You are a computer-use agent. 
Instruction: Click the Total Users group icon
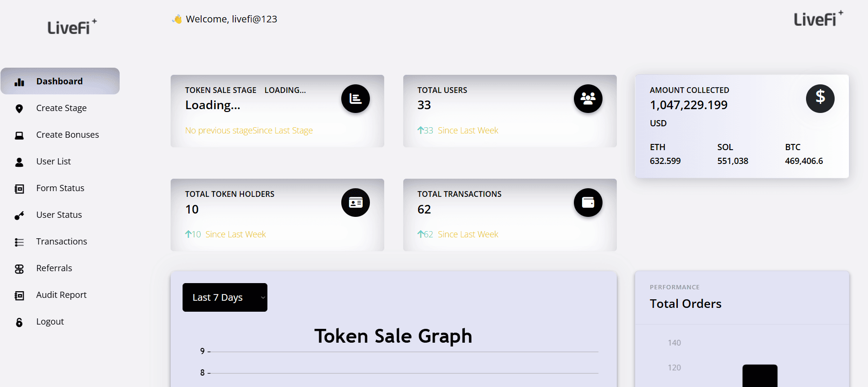(588, 99)
